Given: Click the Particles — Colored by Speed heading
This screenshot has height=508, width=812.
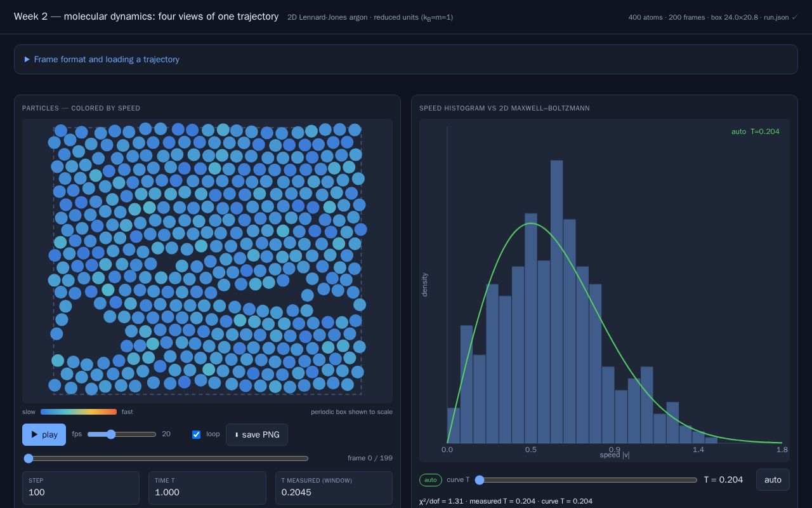Looking at the screenshot, I should pos(81,108).
